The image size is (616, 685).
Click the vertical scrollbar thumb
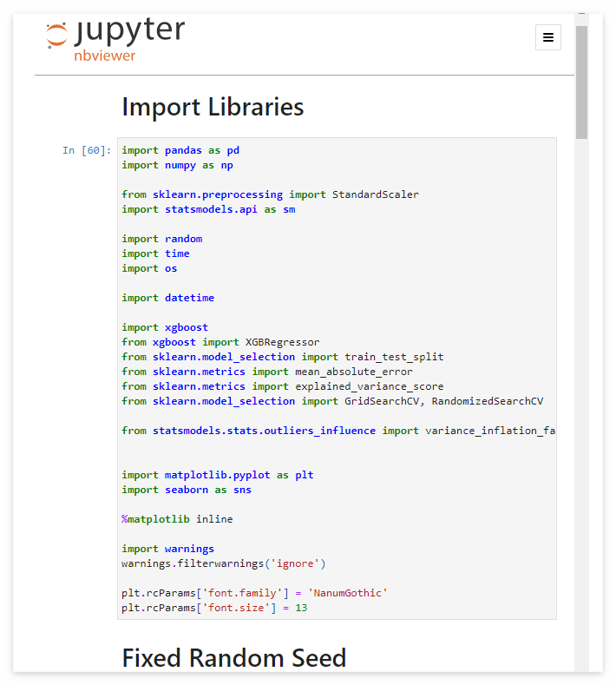(x=581, y=82)
